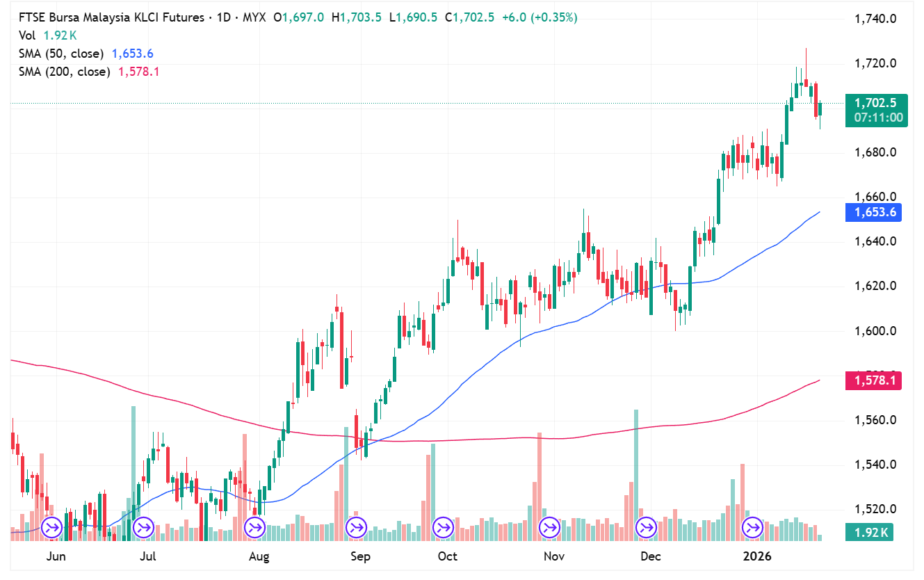This screenshot has height=580, width=924.
Task: Click the contract rollover marker above Jul
Action: (143, 528)
